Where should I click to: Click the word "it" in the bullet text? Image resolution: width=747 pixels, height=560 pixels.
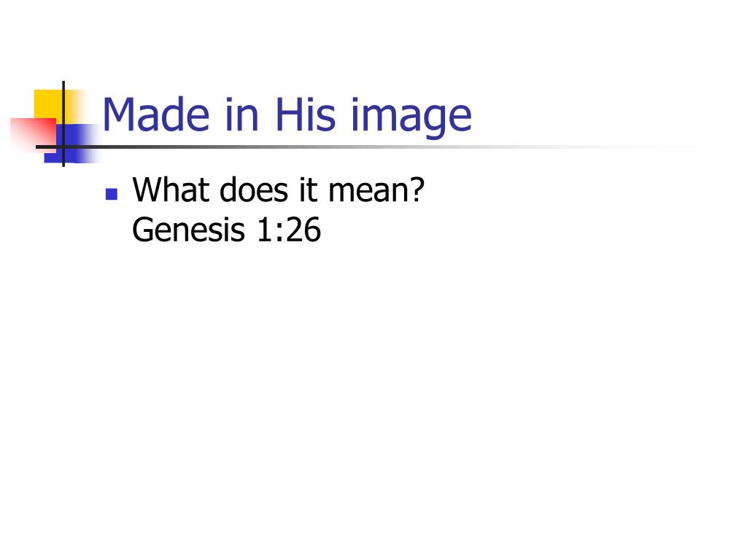pos(309,190)
